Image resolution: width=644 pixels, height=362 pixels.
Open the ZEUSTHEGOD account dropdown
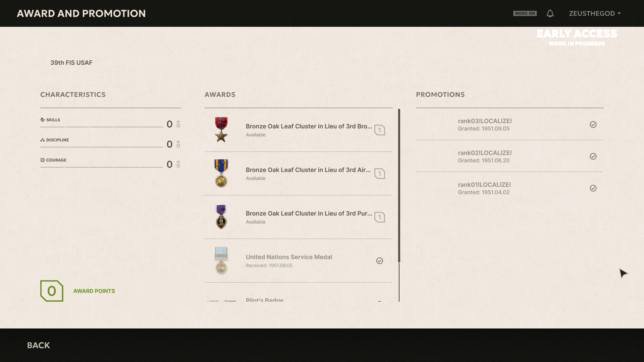(x=595, y=13)
